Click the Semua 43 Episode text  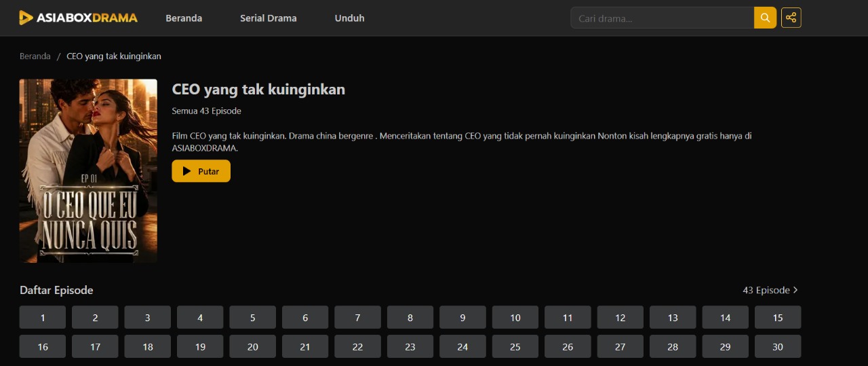tap(207, 111)
